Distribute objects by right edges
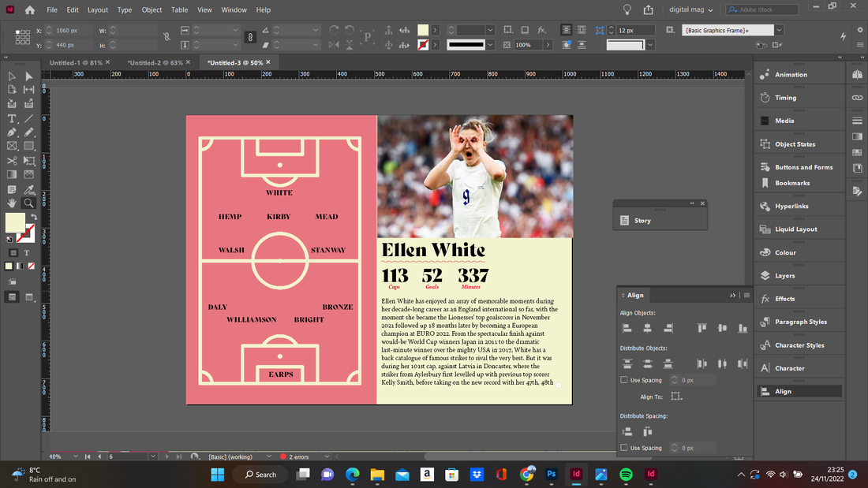 (743, 363)
